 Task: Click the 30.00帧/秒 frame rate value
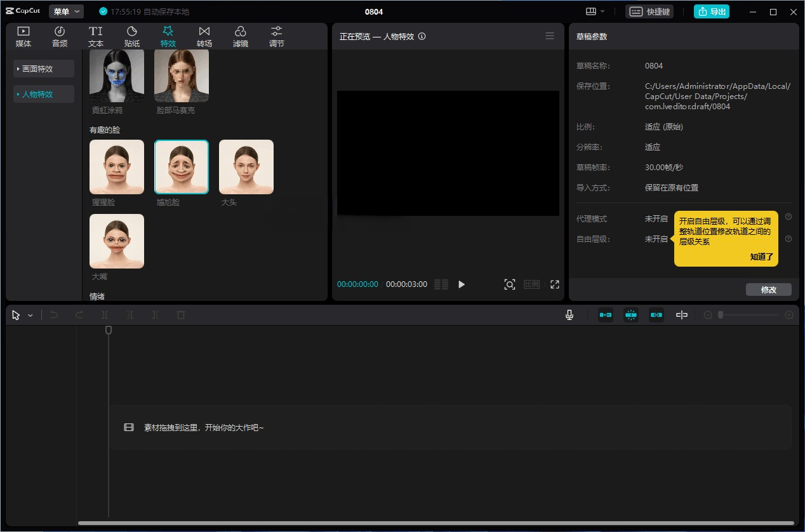pos(664,168)
